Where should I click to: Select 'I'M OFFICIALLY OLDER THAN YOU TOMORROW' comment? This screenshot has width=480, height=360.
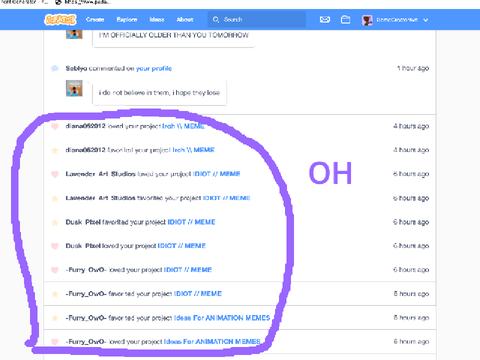[x=174, y=35]
